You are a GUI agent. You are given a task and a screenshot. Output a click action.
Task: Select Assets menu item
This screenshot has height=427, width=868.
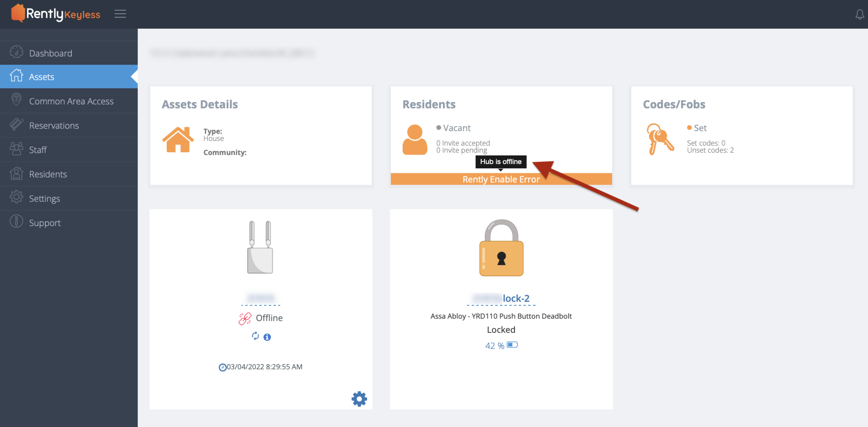[69, 77]
